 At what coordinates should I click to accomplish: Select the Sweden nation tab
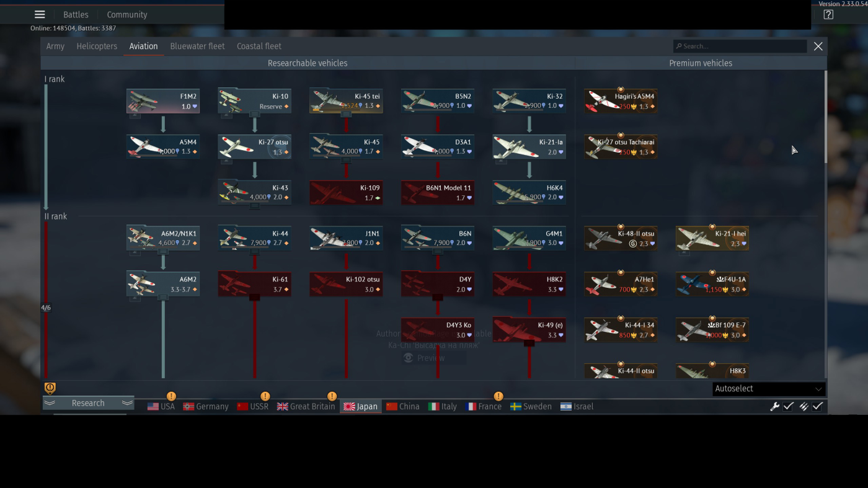click(x=531, y=407)
